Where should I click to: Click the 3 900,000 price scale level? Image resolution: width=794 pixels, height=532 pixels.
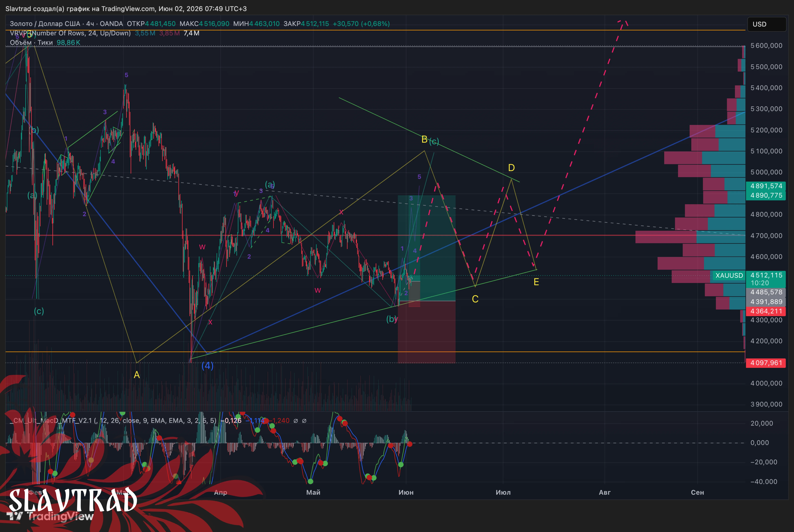[x=767, y=404]
